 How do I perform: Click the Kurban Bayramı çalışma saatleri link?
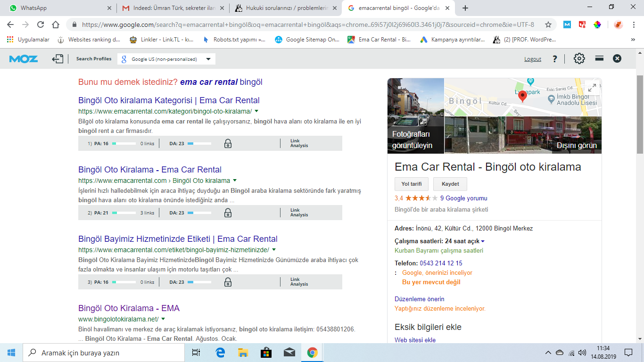click(x=439, y=251)
